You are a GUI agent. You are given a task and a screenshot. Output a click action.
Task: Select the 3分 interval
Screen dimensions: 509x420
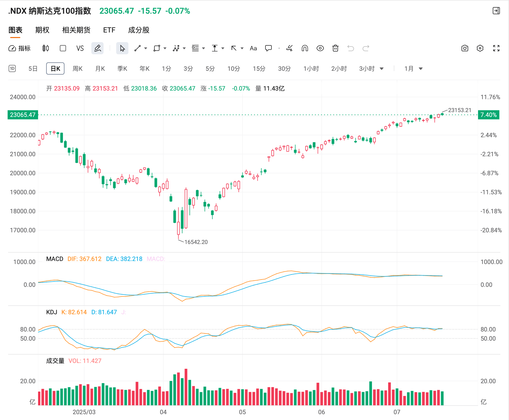[188, 68]
